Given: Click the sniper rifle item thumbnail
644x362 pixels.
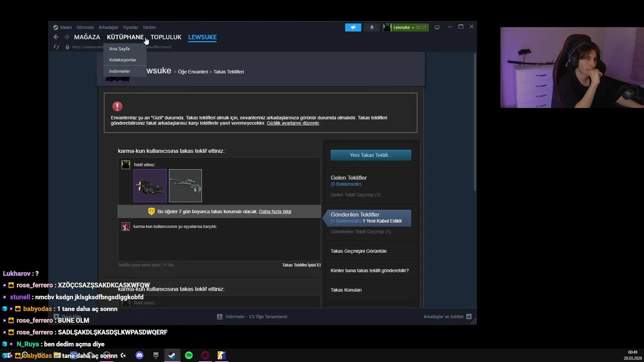Looking at the screenshot, I should (186, 186).
